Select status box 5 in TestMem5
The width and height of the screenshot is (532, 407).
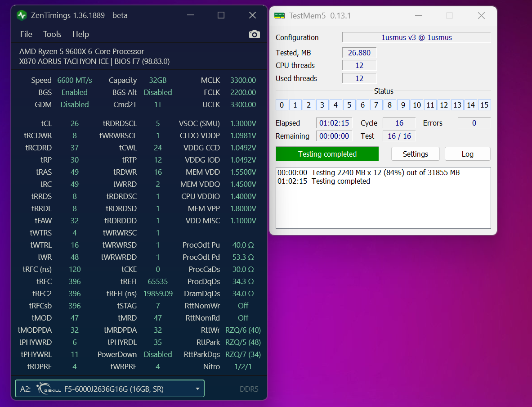pyautogui.click(x=349, y=105)
